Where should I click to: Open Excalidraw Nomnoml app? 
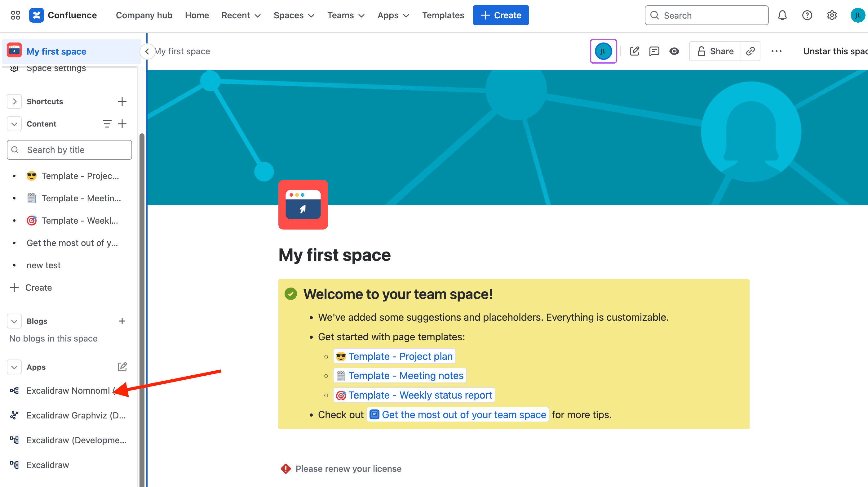(69, 391)
